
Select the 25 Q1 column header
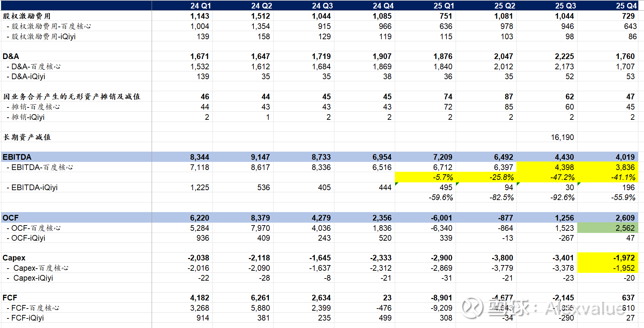click(444, 6)
